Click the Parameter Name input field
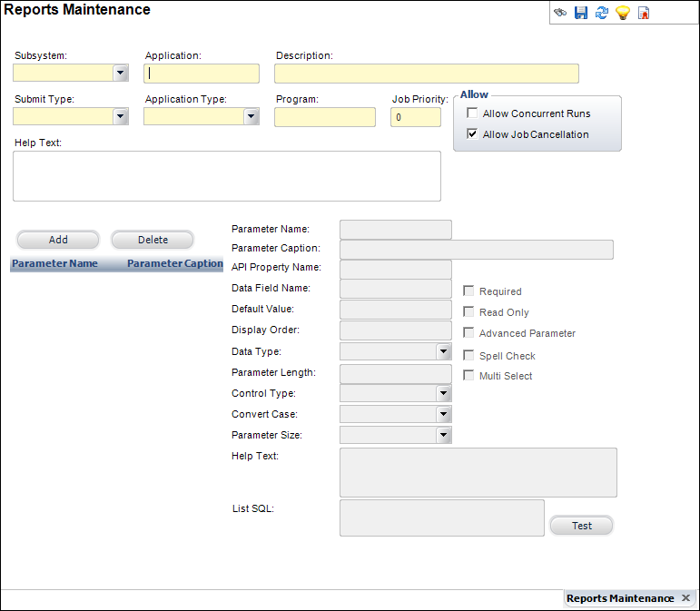This screenshot has height=611, width=700. pyautogui.click(x=396, y=230)
